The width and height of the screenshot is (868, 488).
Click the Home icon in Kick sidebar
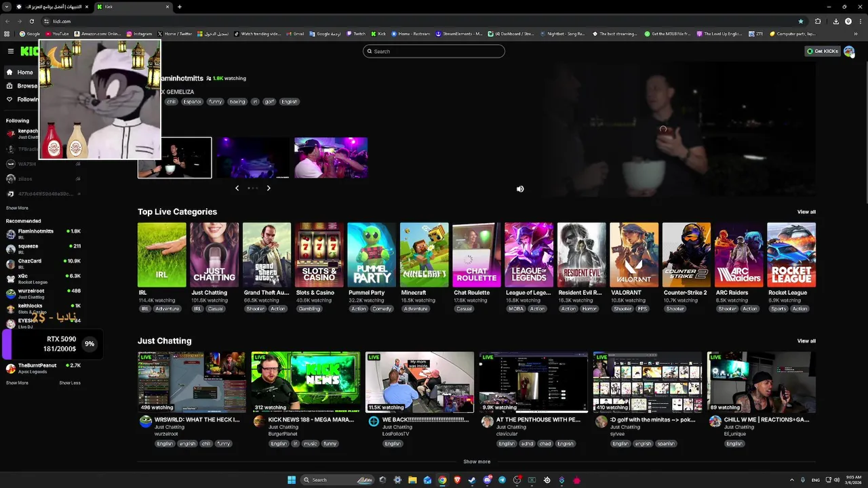(x=9, y=72)
